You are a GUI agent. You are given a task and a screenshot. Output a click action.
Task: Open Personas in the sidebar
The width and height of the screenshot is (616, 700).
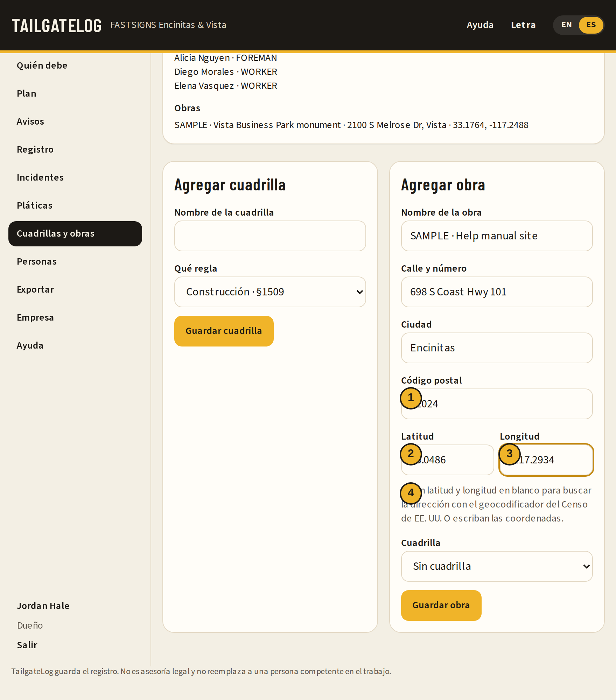(75, 261)
